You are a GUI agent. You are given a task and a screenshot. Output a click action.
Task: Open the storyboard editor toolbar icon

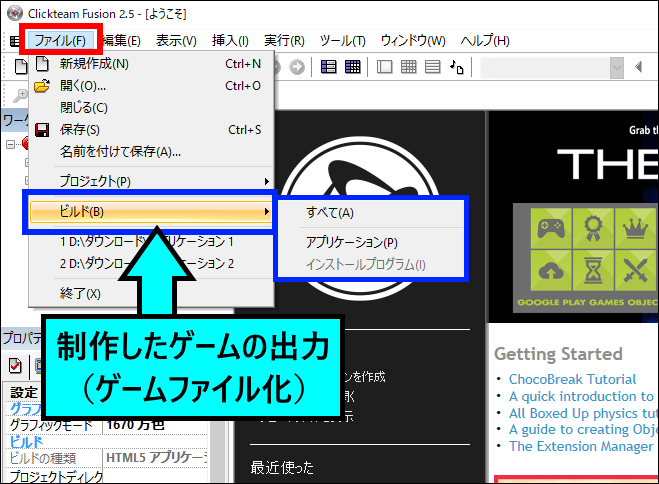(x=329, y=67)
